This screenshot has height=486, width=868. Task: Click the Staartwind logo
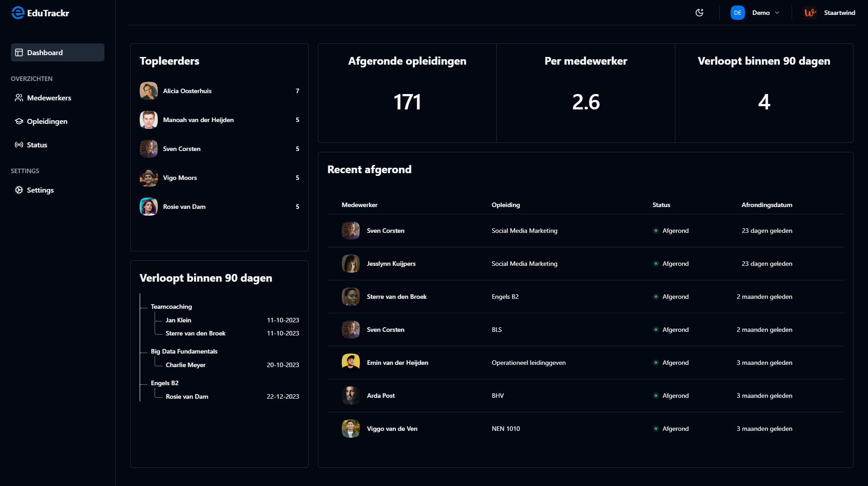tap(810, 13)
